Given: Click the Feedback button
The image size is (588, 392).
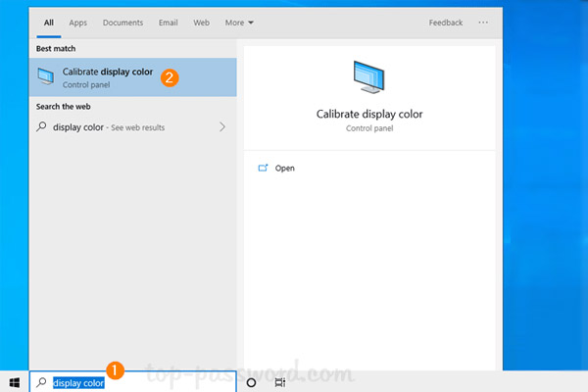Looking at the screenshot, I should pos(446,23).
